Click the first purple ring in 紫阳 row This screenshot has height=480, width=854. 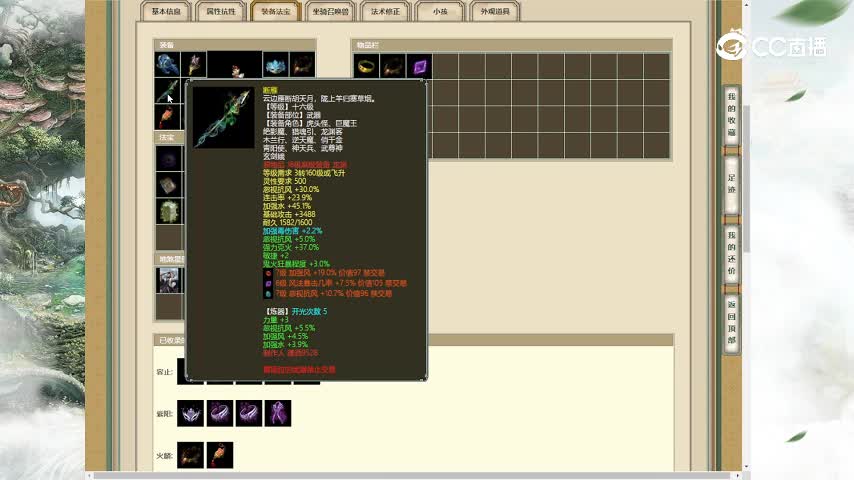tap(219, 413)
